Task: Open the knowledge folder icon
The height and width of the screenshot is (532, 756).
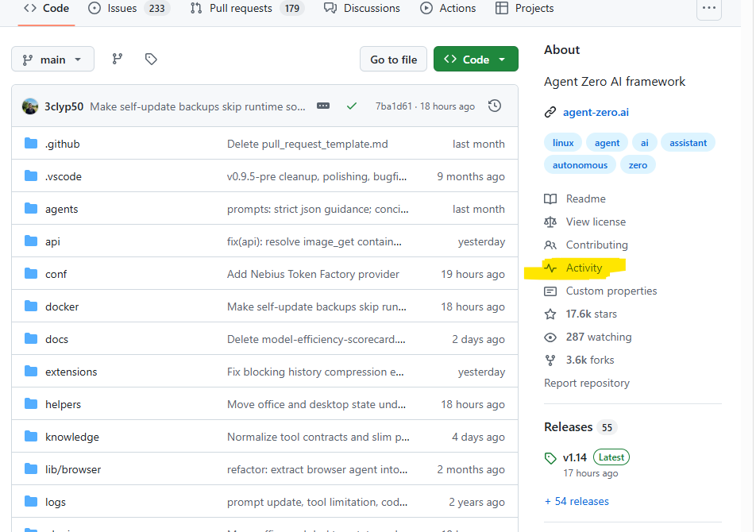Action: click(x=31, y=436)
